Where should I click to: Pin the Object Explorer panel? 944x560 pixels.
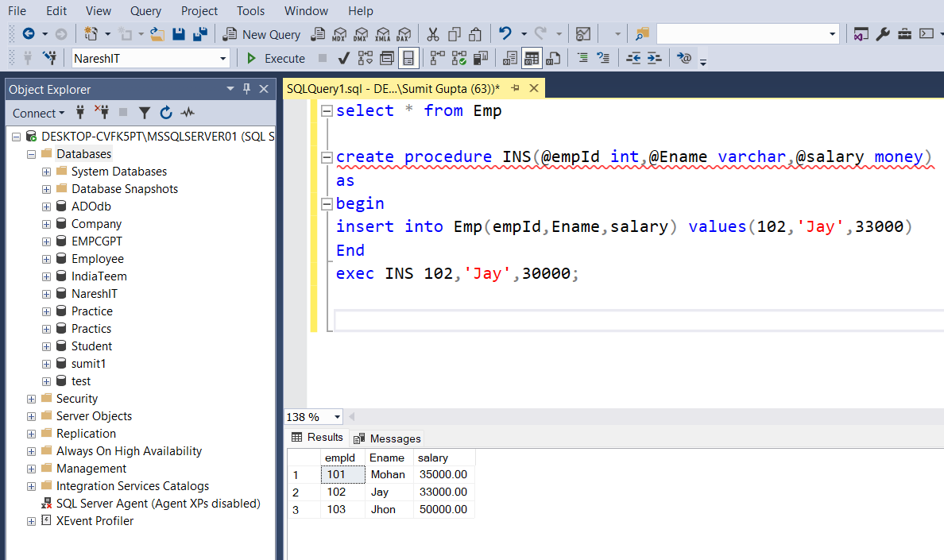246,89
